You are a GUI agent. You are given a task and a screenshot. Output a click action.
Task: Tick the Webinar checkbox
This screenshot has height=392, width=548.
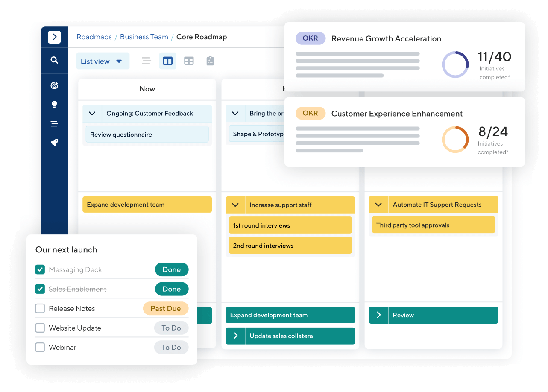tap(40, 348)
